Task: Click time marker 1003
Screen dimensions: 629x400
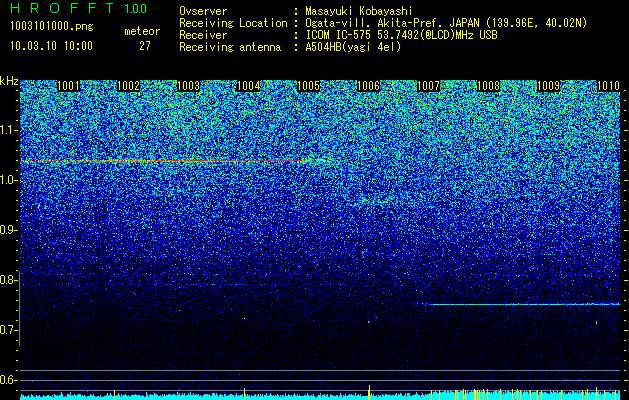Action: (189, 86)
